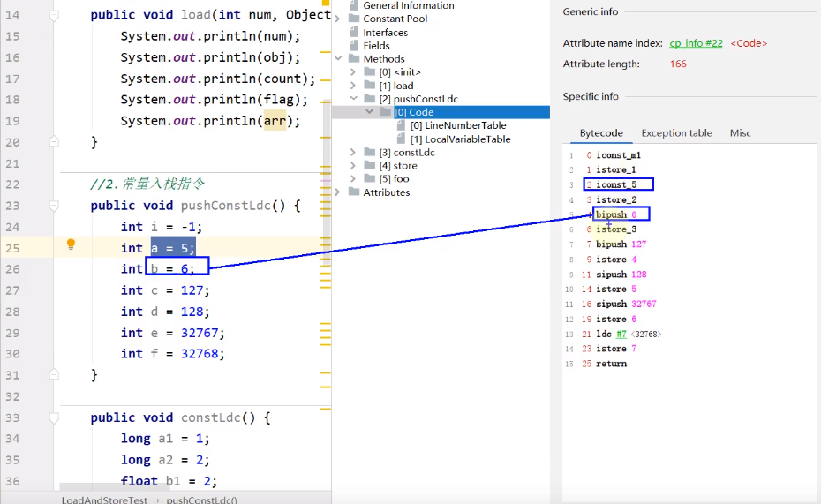Click in code line 'int c = 127;'

click(165, 290)
